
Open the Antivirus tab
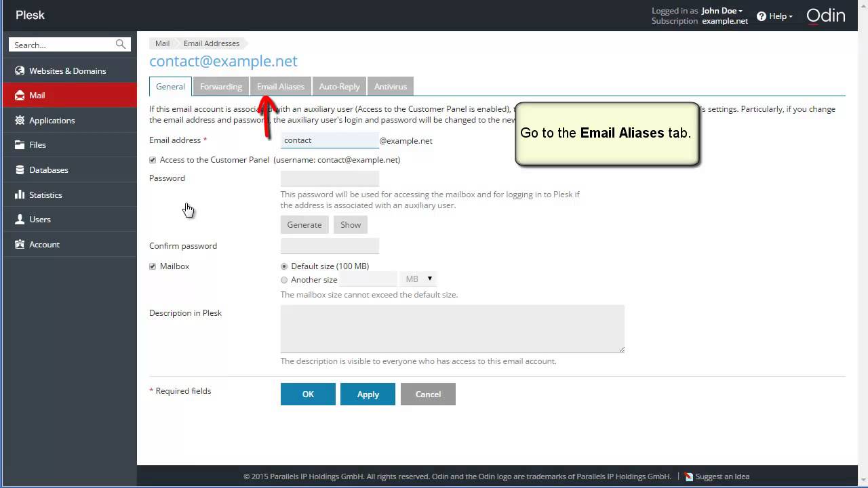(391, 86)
